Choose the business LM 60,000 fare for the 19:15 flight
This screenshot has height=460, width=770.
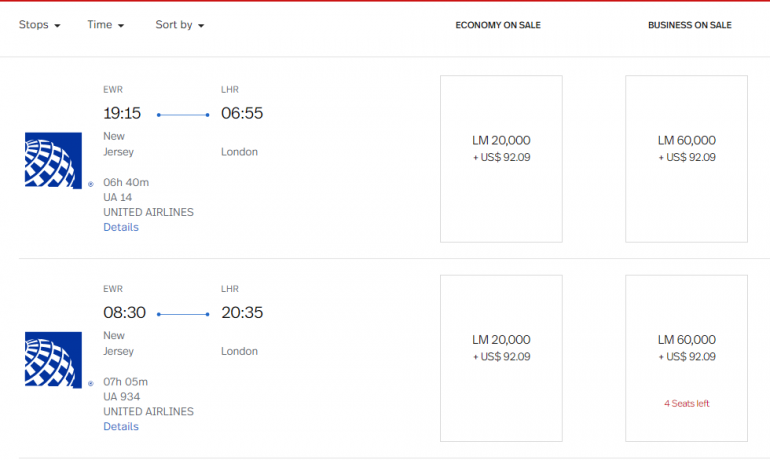686,158
